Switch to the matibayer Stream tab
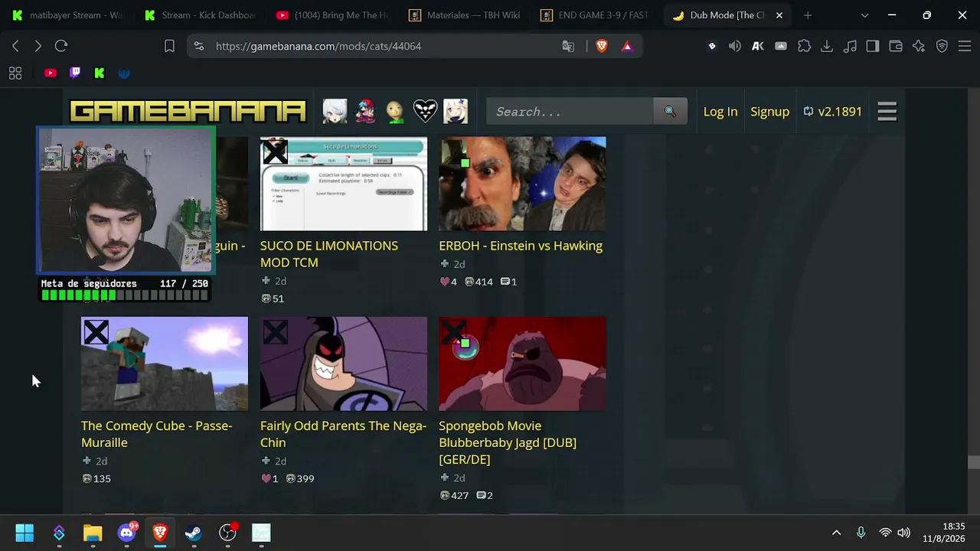Screen dimensions: 980x551 pyautogui.click(x=67, y=15)
